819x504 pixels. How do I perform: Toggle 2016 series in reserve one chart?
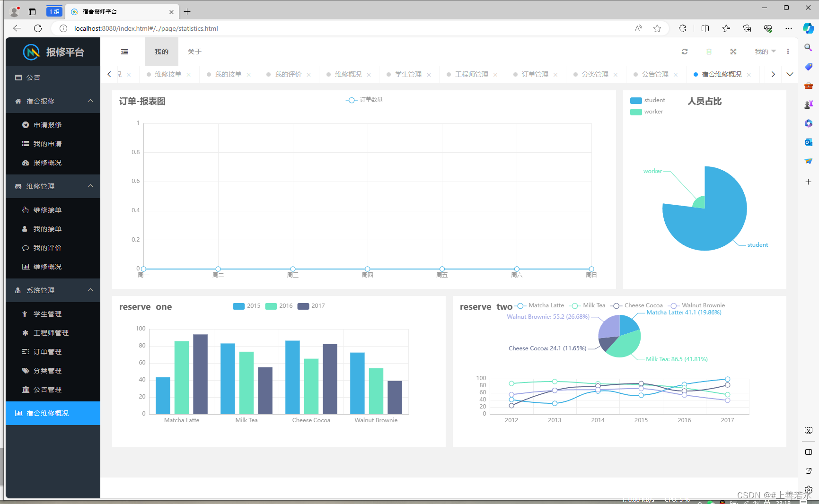click(279, 306)
